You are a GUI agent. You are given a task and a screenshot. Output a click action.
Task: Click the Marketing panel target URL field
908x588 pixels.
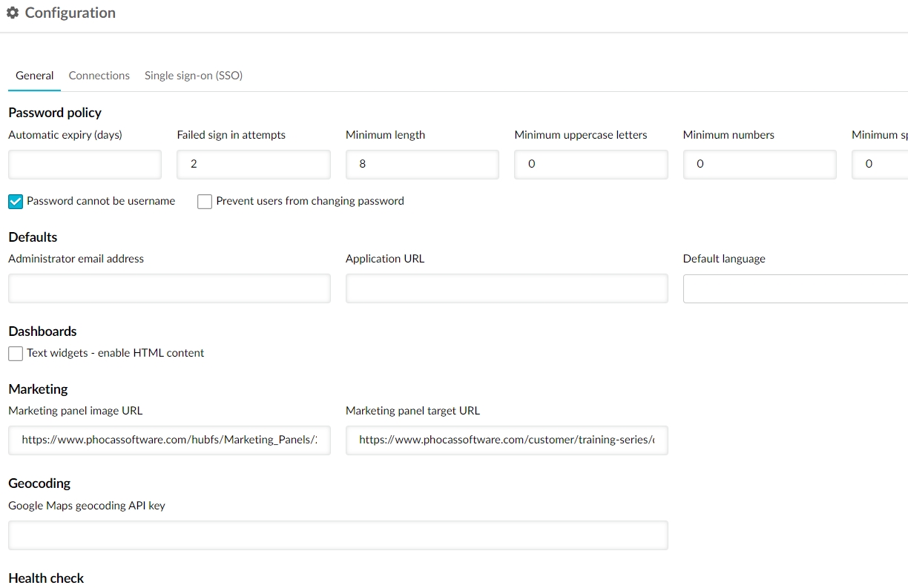click(x=506, y=440)
